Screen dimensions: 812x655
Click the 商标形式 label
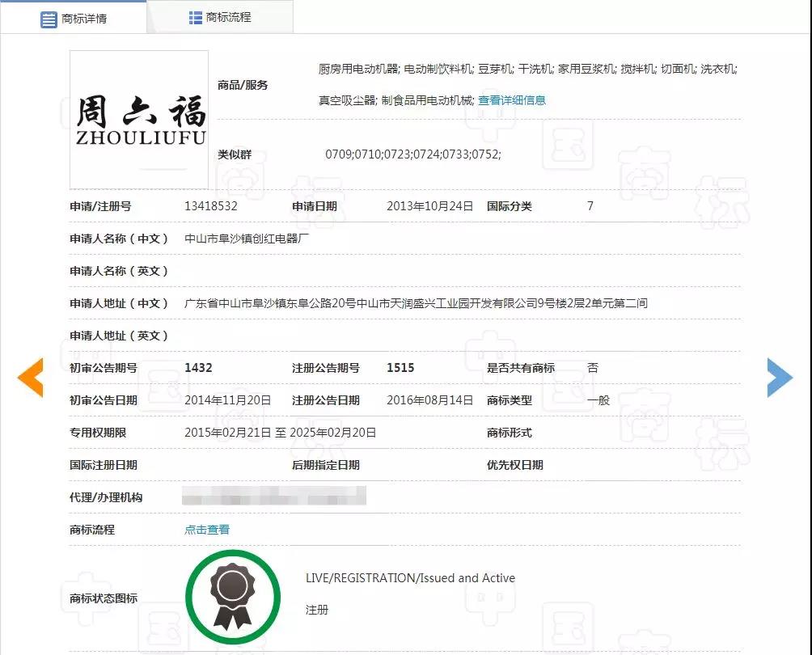[509, 433]
